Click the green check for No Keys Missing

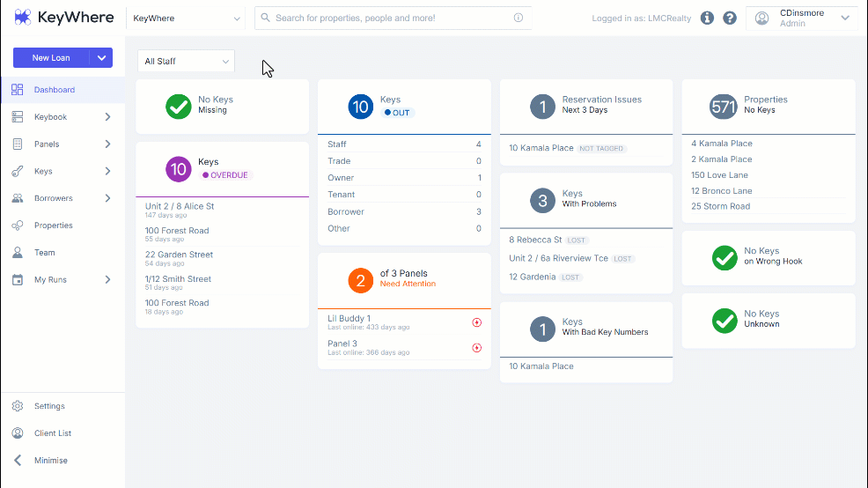click(x=178, y=107)
